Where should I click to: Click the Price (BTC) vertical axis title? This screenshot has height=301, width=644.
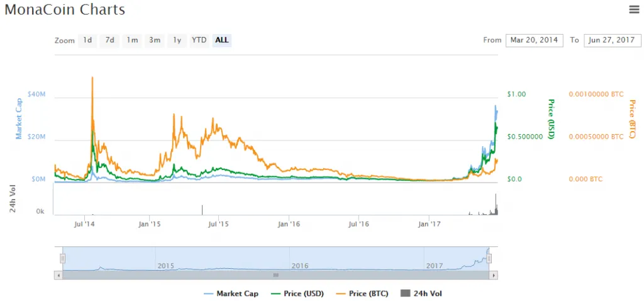(x=633, y=119)
